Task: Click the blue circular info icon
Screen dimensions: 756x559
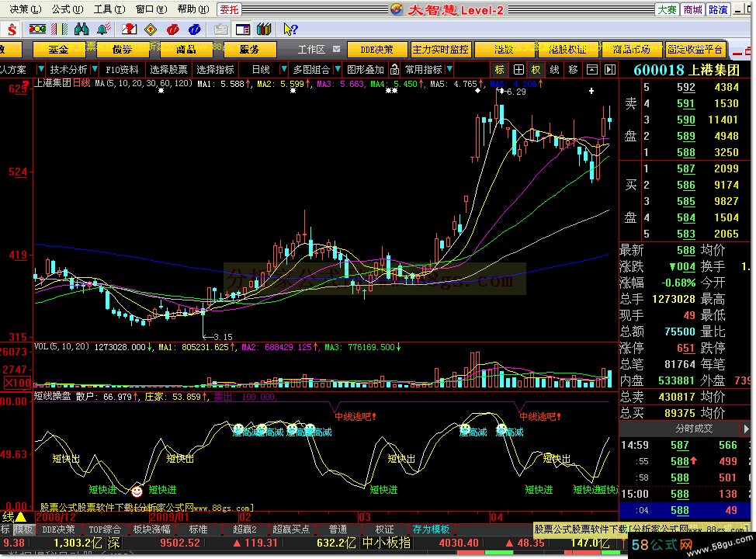Action: (195, 30)
